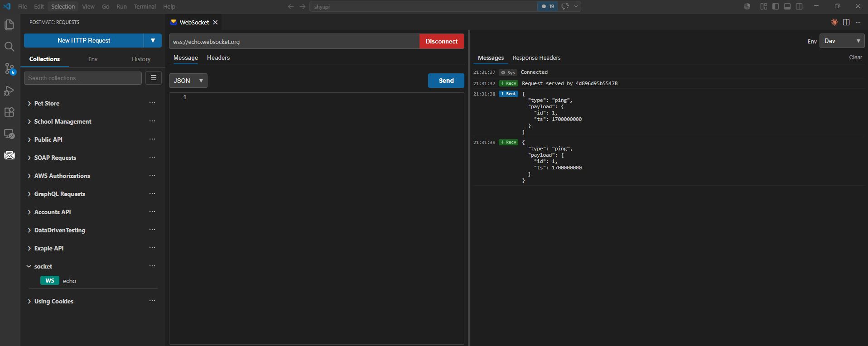Click the collections list menu icon
The height and width of the screenshot is (346, 868).
click(154, 78)
